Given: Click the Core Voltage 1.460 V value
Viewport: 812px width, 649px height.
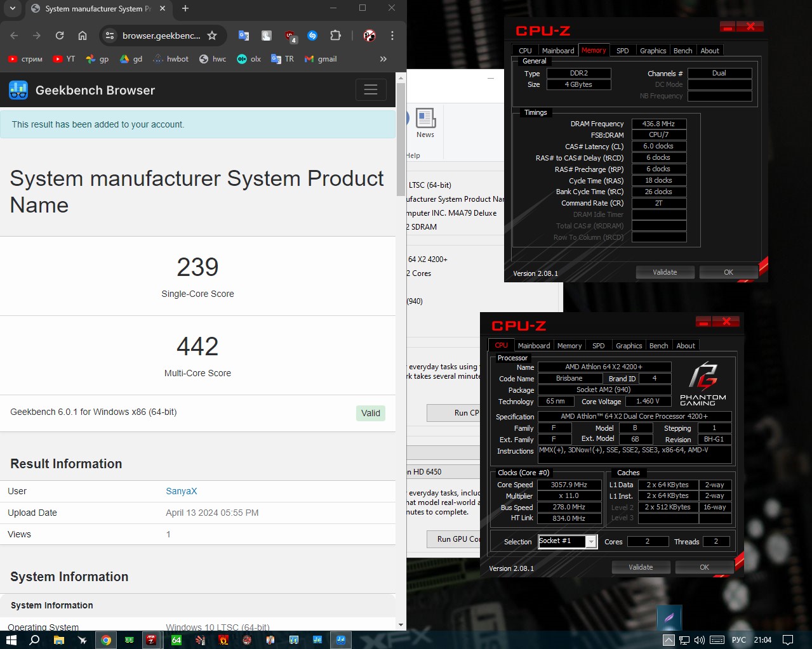Looking at the screenshot, I should click(648, 401).
